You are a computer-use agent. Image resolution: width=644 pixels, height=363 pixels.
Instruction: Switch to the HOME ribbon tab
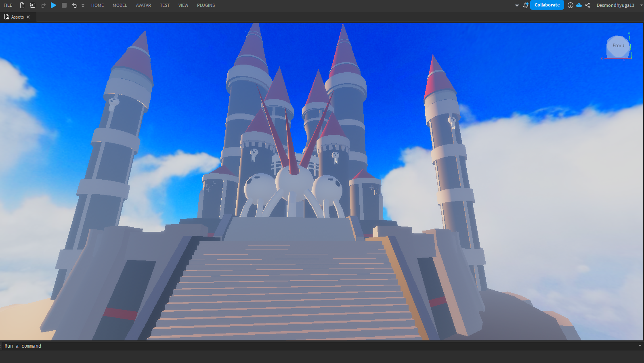coord(97,5)
